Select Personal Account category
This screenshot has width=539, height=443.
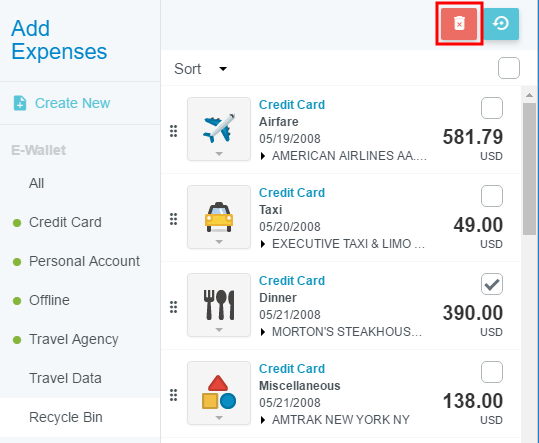pos(84,261)
